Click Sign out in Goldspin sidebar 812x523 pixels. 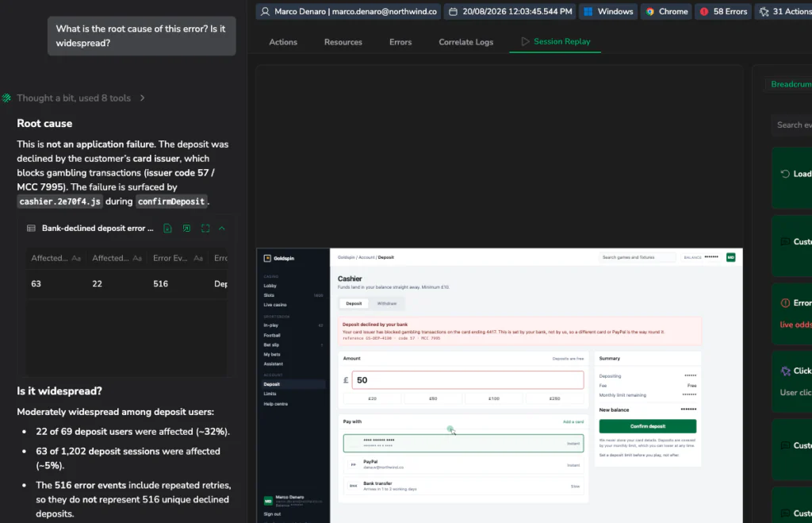tap(272, 514)
